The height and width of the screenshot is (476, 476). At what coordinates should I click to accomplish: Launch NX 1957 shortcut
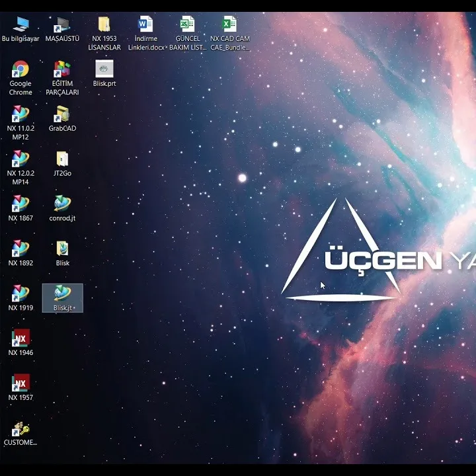[x=20, y=387]
